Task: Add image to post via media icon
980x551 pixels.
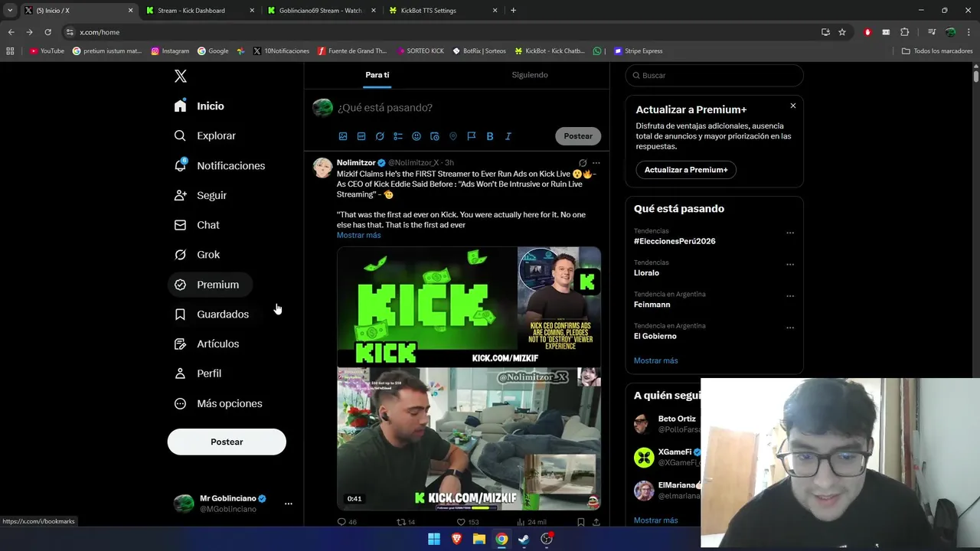Action: click(x=343, y=136)
